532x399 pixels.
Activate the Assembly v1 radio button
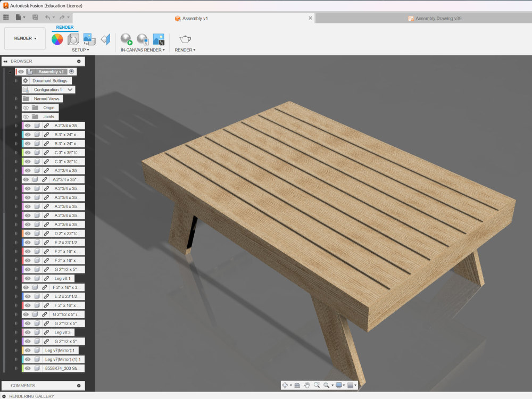click(x=72, y=72)
